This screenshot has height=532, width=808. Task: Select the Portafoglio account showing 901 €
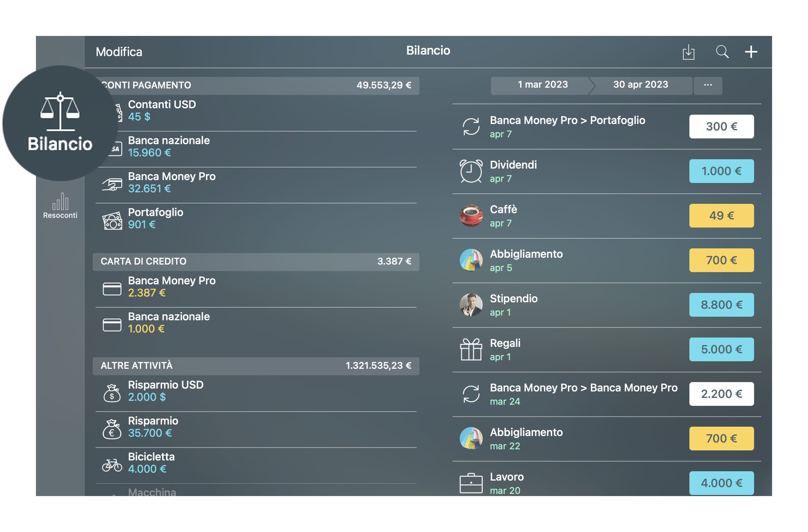pyautogui.click(x=156, y=218)
